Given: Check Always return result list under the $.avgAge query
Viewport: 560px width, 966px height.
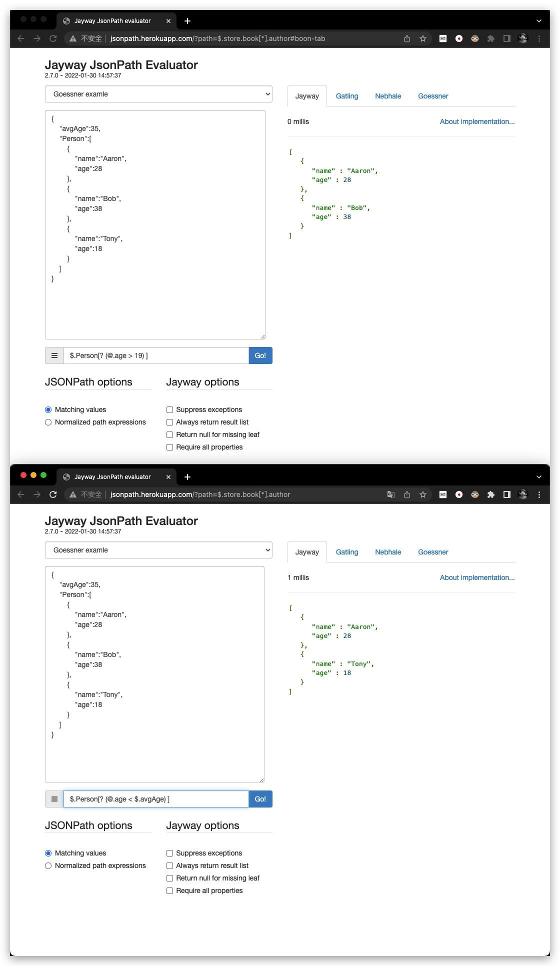Looking at the screenshot, I should pyautogui.click(x=170, y=865).
